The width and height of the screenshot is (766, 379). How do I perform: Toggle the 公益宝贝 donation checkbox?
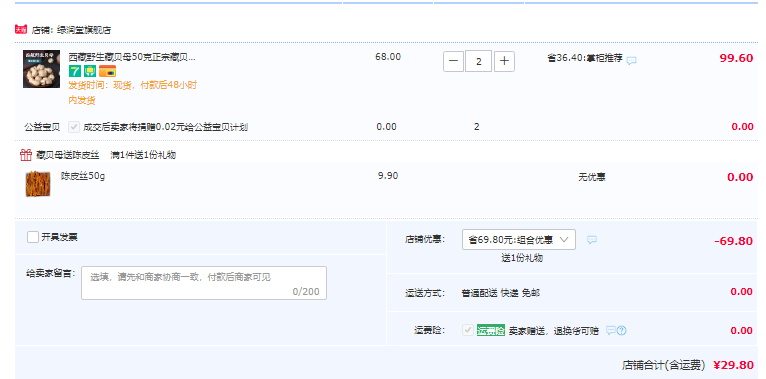coord(74,127)
